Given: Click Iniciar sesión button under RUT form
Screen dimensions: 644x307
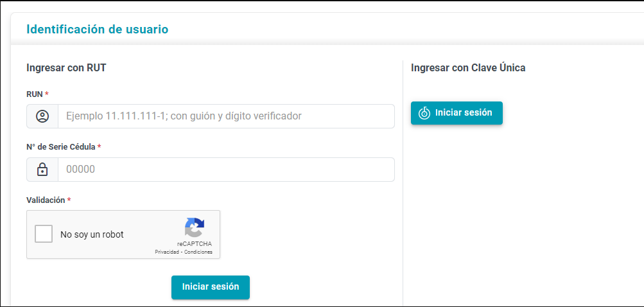Looking at the screenshot, I should click(x=211, y=287).
